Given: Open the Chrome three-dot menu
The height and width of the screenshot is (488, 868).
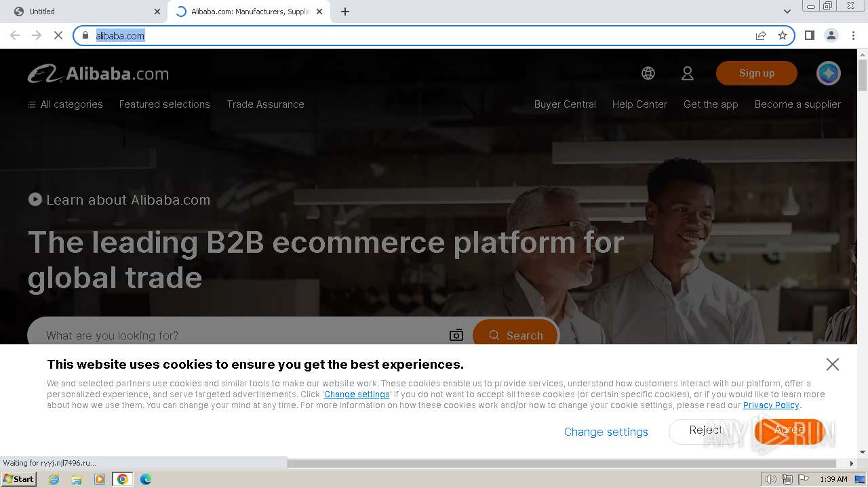Looking at the screenshot, I should tap(853, 35).
